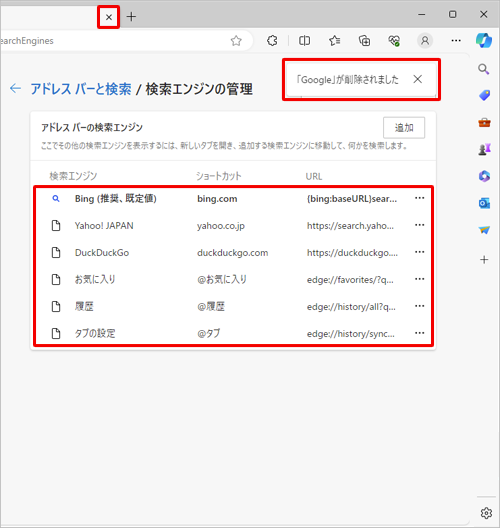Launch Copilot from the sidebar
500x528 pixels.
click(484, 41)
